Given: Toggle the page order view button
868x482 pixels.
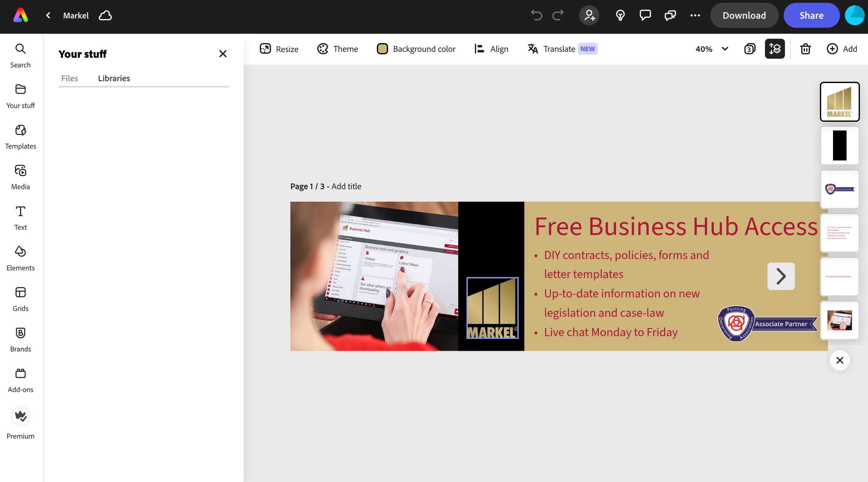Looking at the screenshot, I should pos(775,49).
